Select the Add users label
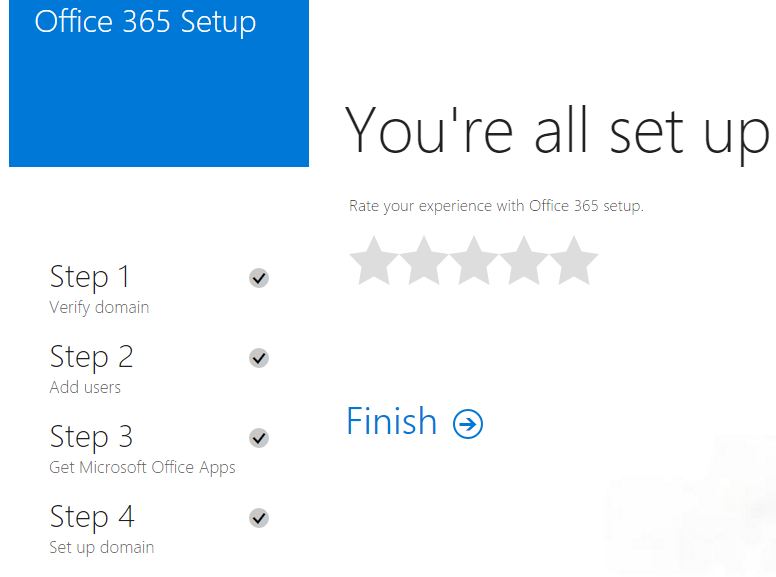The height and width of the screenshot is (577, 776). [85, 387]
